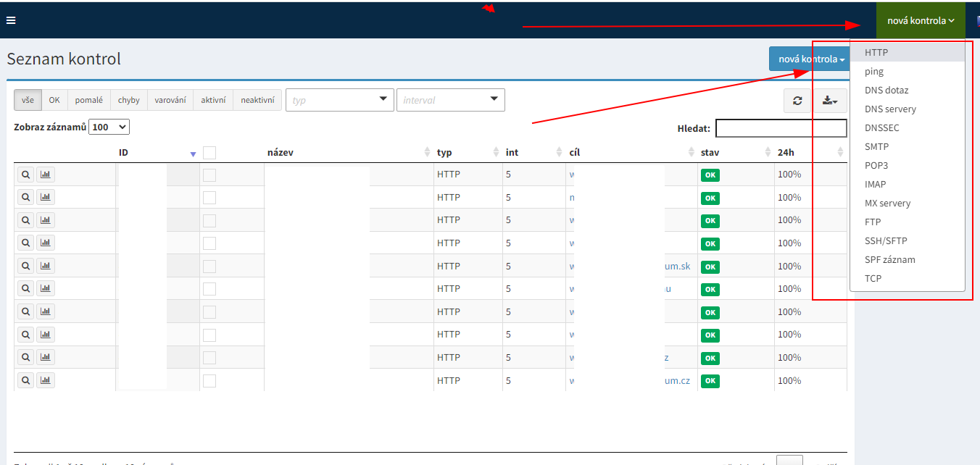Choose TCP from the menu

pyautogui.click(x=908, y=279)
